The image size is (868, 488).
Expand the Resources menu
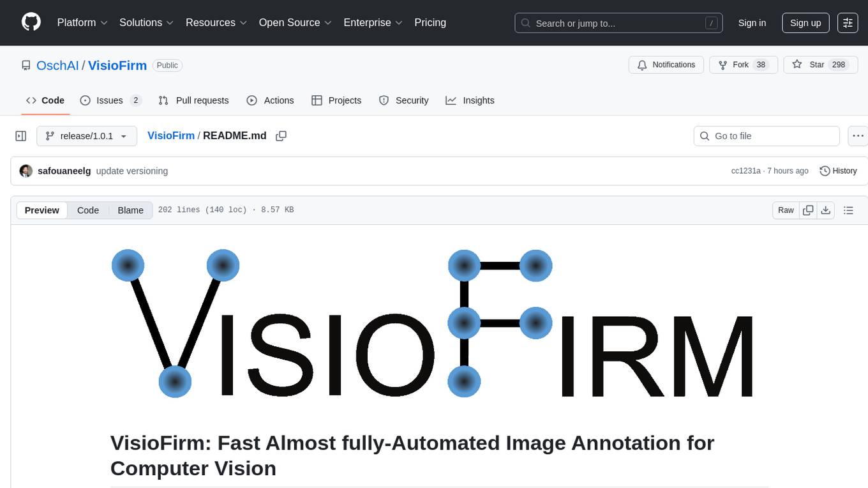[x=216, y=22]
